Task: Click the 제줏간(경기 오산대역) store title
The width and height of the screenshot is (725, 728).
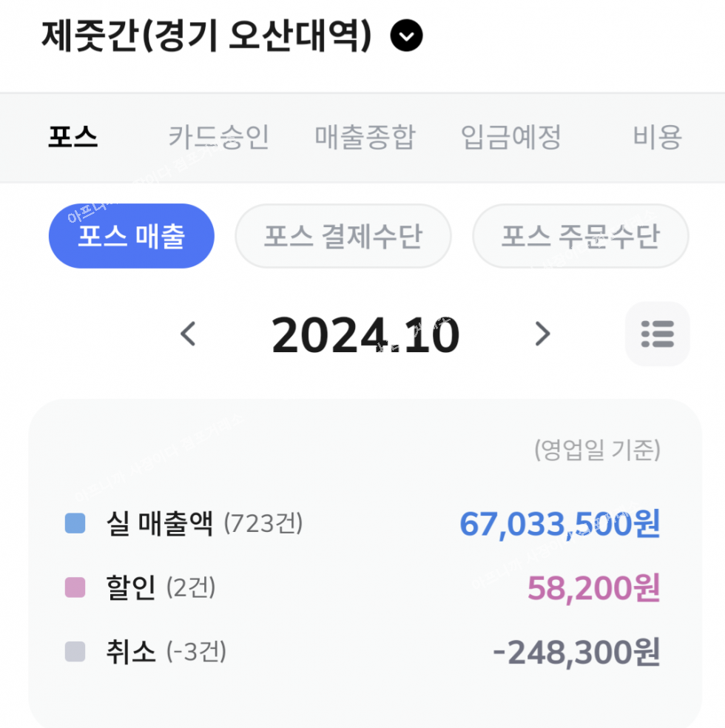Action: (x=206, y=36)
